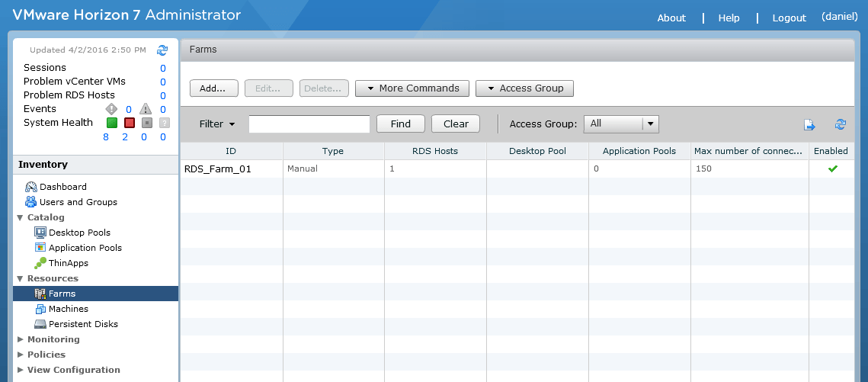868x382 pixels.
Task: Click the green System Health status icon
Action: click(x=112, y=123)
